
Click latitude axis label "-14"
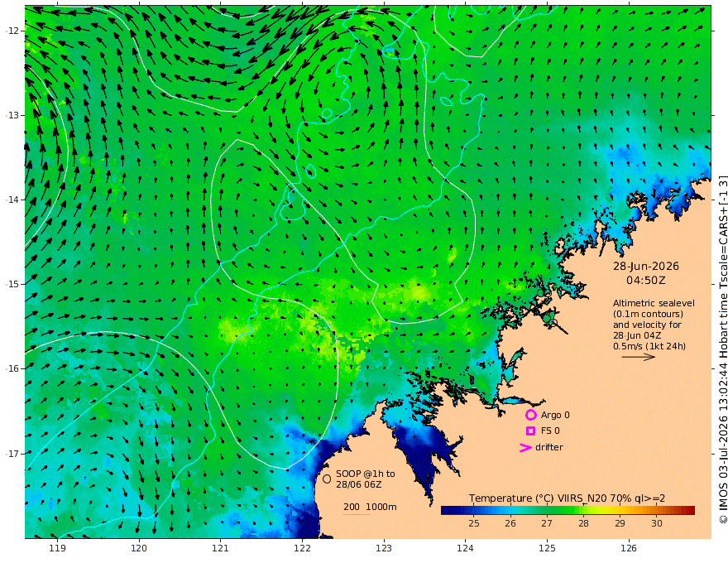click(x=12, y=200)
